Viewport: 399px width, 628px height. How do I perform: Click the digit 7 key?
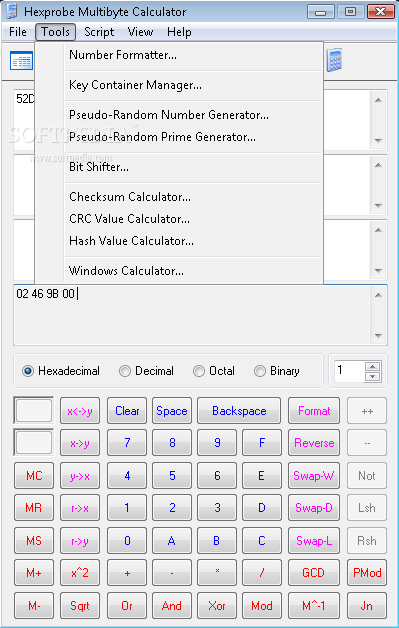click(x=127, y=443)
